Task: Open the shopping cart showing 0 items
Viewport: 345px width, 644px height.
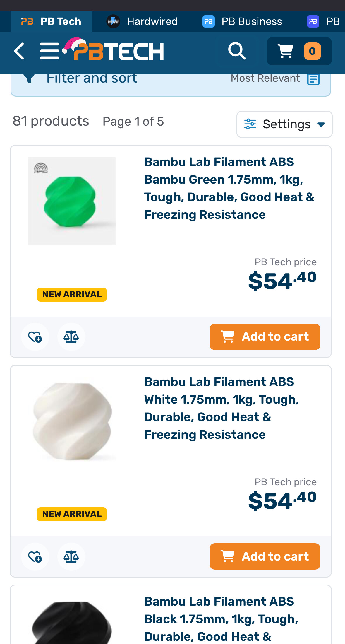Action: (x=299, y=51)
